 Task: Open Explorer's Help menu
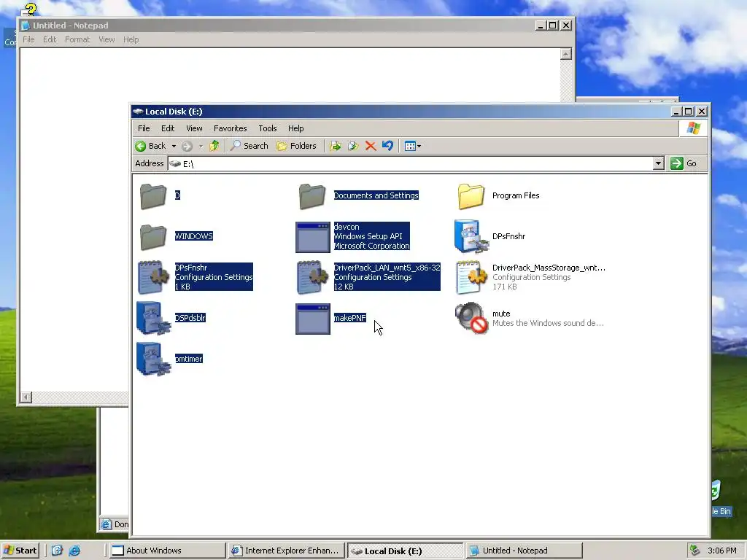pos(296,128)
